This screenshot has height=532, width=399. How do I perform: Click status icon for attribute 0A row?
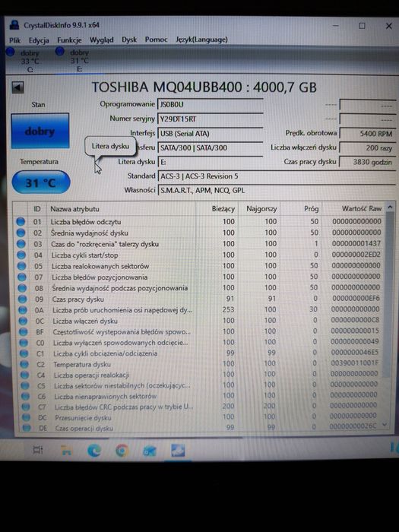pos(23,310)
